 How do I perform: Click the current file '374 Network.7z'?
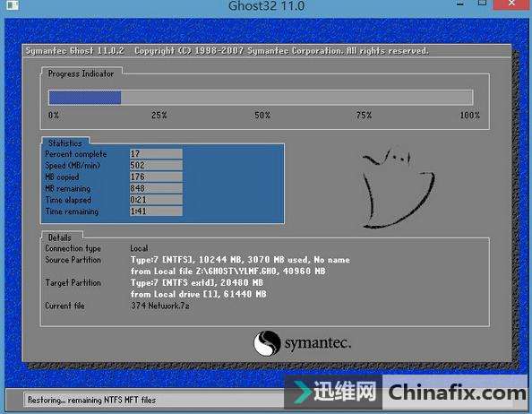click(x=160, y=306)
